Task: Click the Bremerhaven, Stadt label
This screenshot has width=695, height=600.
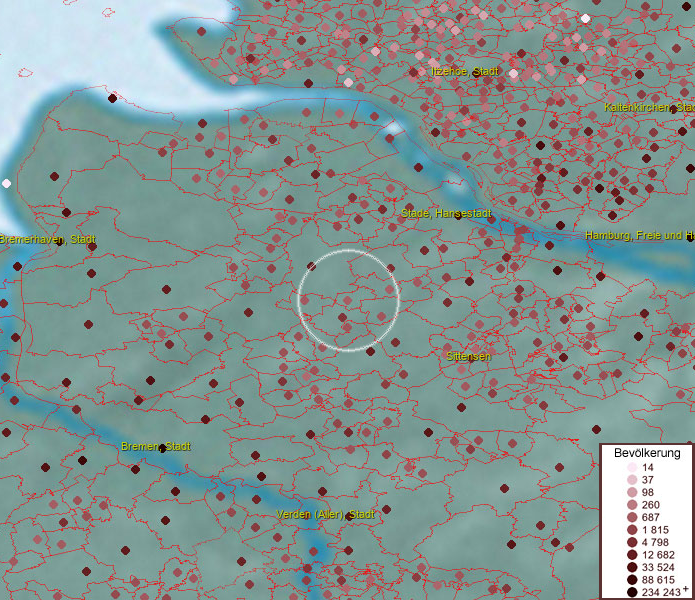Action: (47, 240)
